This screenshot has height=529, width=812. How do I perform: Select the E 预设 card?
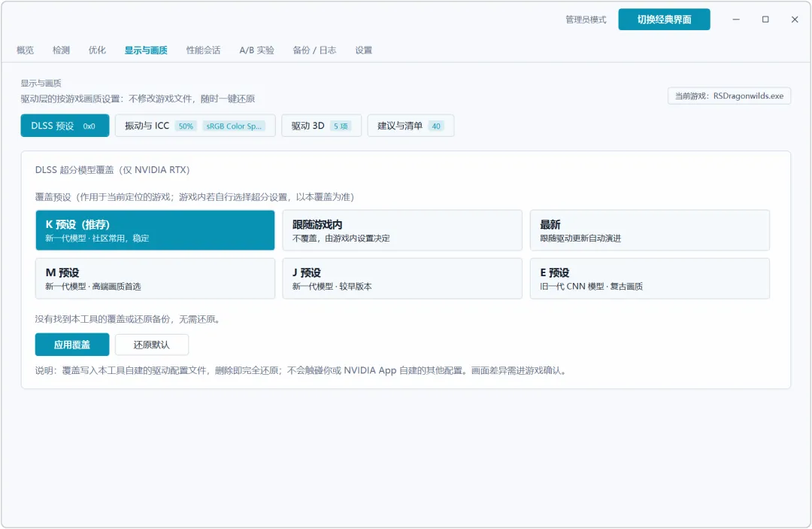650,278
